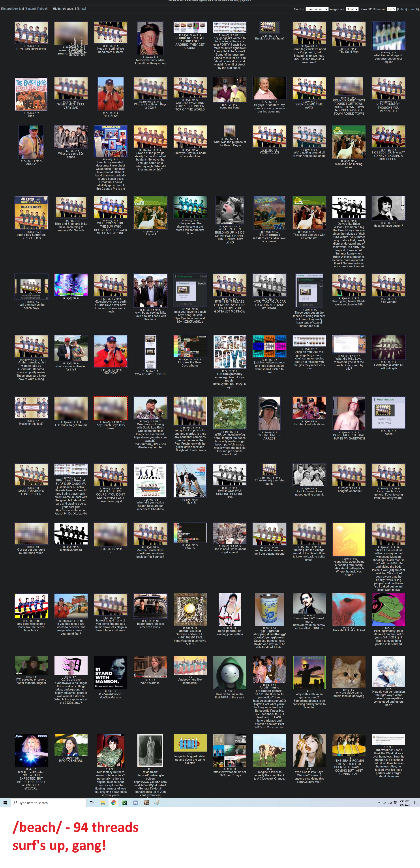Switch to the Google Chrome taskbar icon
Viewport: 420px width, 868px height.
pos(114,803)
